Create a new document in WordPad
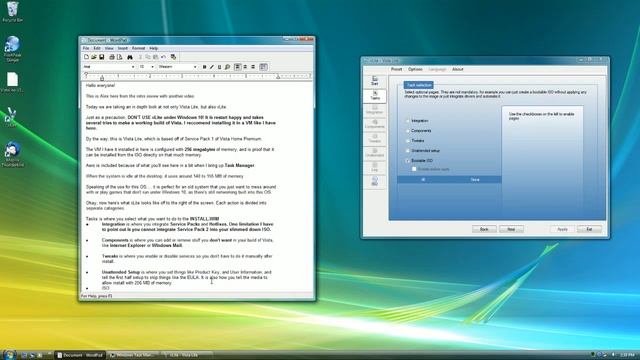 click(86, 57)
